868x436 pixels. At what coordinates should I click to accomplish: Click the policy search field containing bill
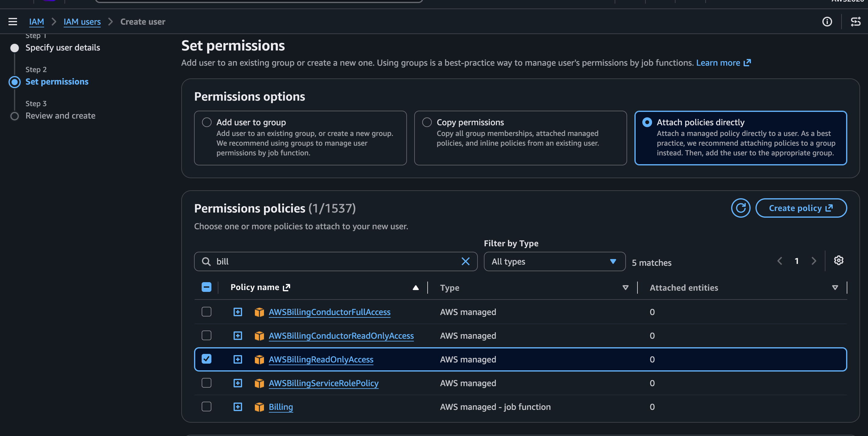point(335,261)
